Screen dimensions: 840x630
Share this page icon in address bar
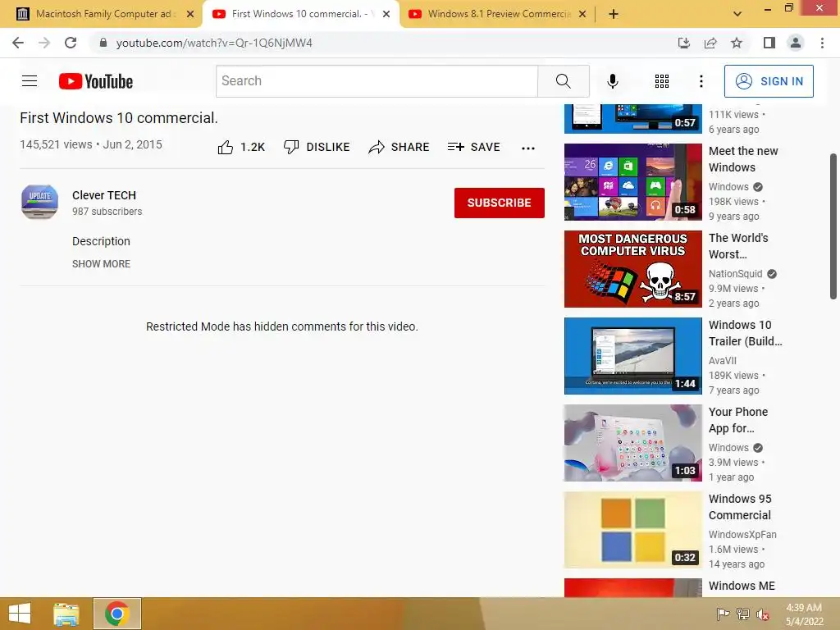pos(710,43)
